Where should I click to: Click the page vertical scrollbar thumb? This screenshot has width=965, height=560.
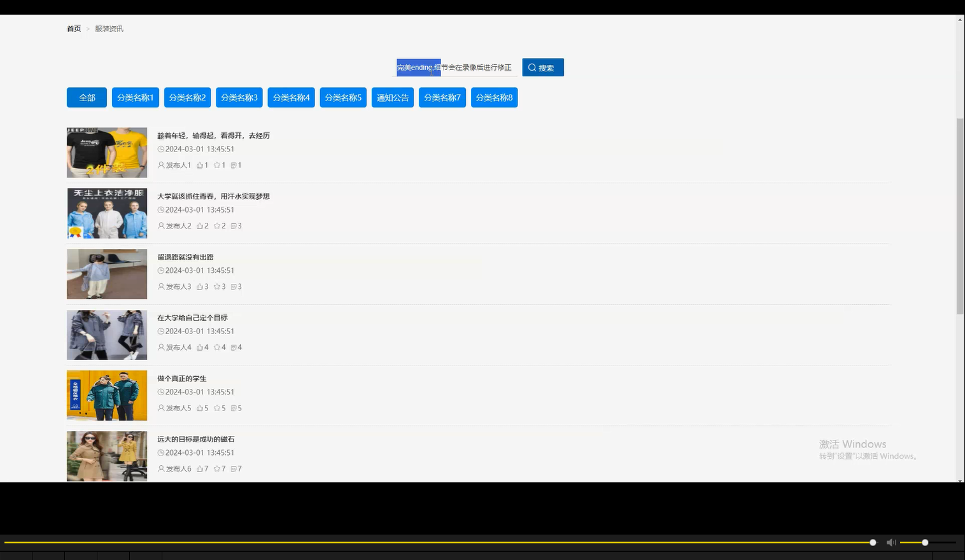960,216
